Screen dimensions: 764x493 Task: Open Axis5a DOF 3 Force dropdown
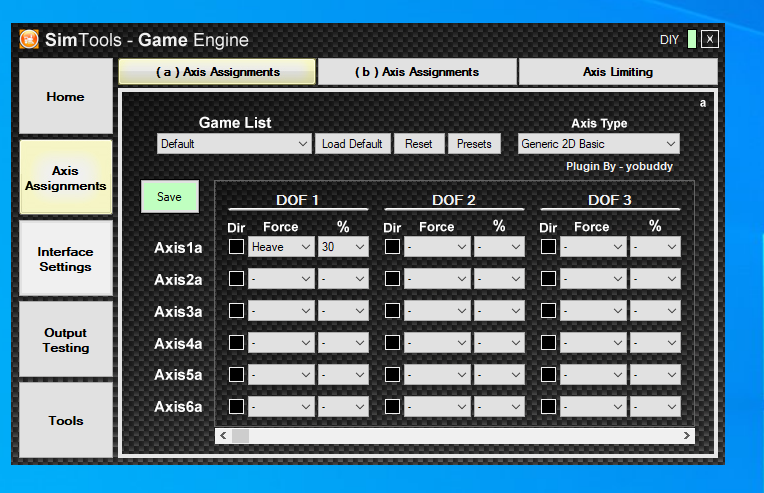point(593,375)
